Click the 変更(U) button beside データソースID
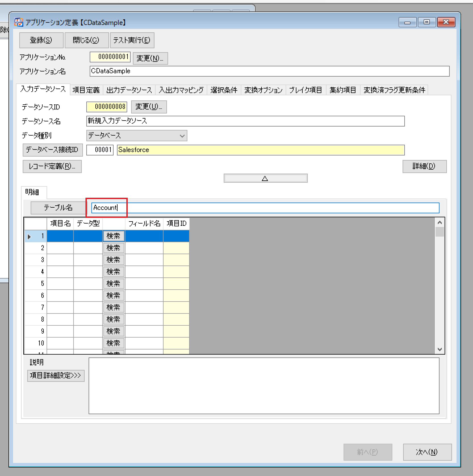Image resolution: width=473 pixels, height=476 pixels. coord(149,107)
